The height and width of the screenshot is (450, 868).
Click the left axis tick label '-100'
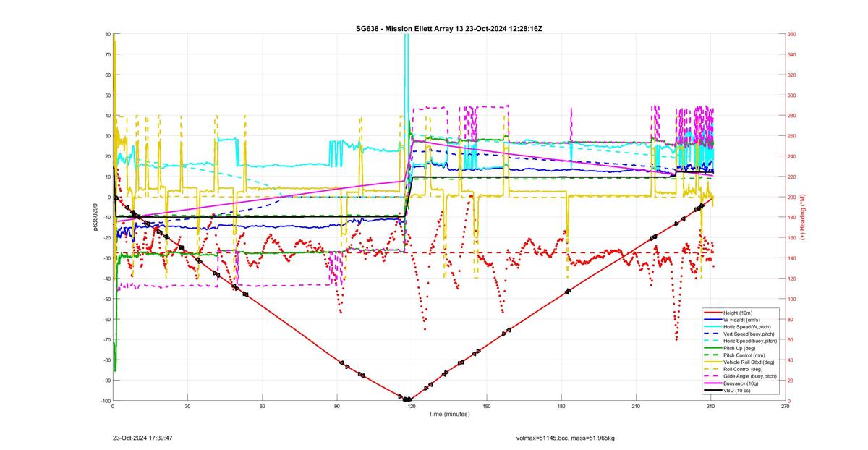coord(105,401)
